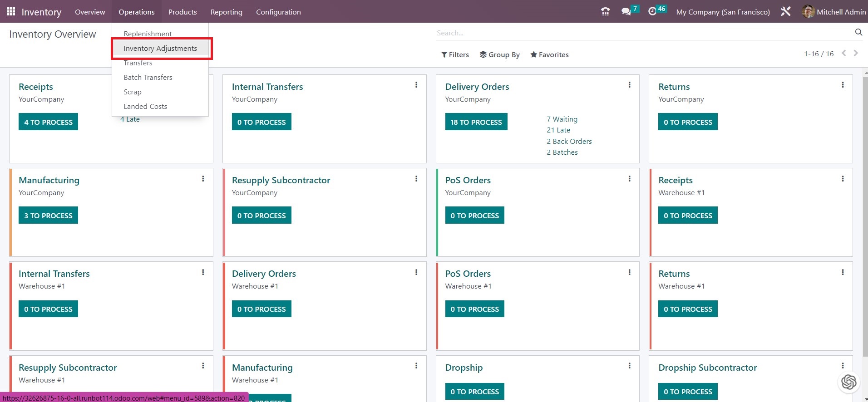Viewport: 868px width, 402px height.
Task: Open kebab menu on Warehouse #1 Manufacturing card
Action: pos(416,366)
